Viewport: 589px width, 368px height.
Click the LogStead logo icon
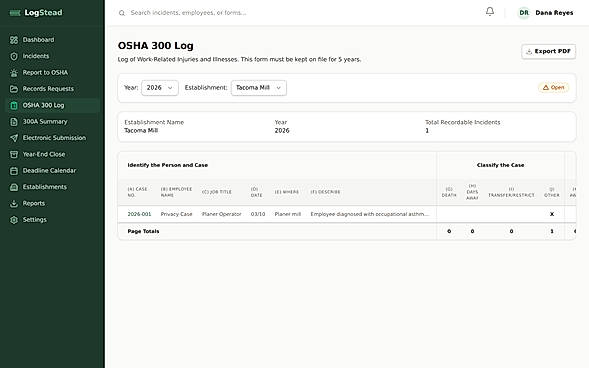pos(15,13)
